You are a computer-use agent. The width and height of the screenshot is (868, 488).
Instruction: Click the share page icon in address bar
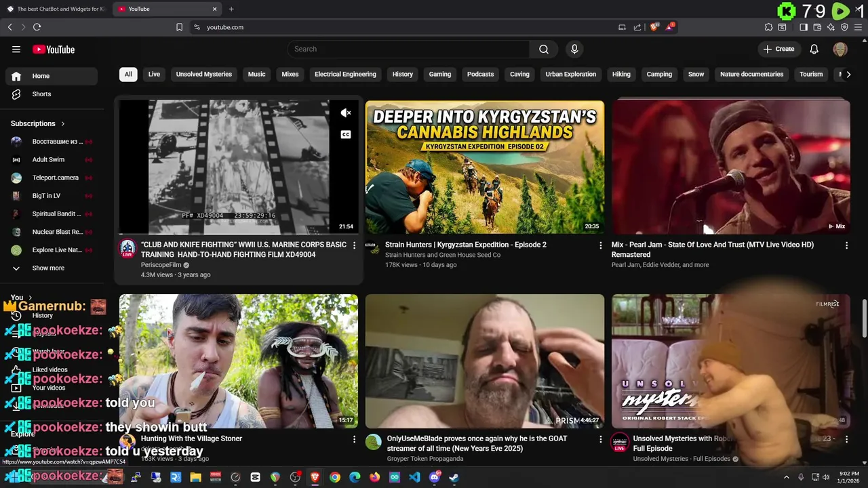tap(637, 27)
